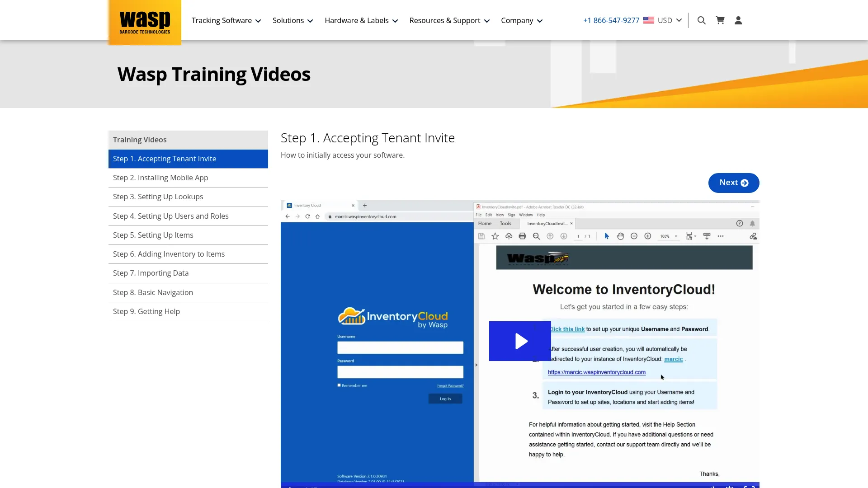Click the Forgot Password link in the video

[450, 386]
